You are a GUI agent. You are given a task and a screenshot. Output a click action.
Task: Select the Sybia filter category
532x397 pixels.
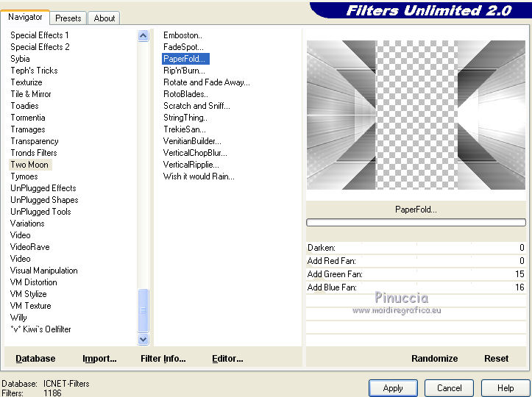[20, 59]
